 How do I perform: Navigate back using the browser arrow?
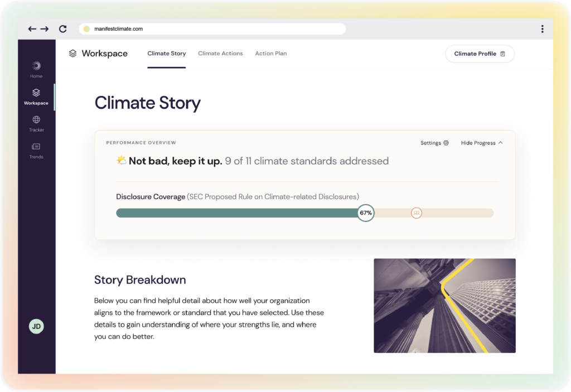(x=32, y=28)
